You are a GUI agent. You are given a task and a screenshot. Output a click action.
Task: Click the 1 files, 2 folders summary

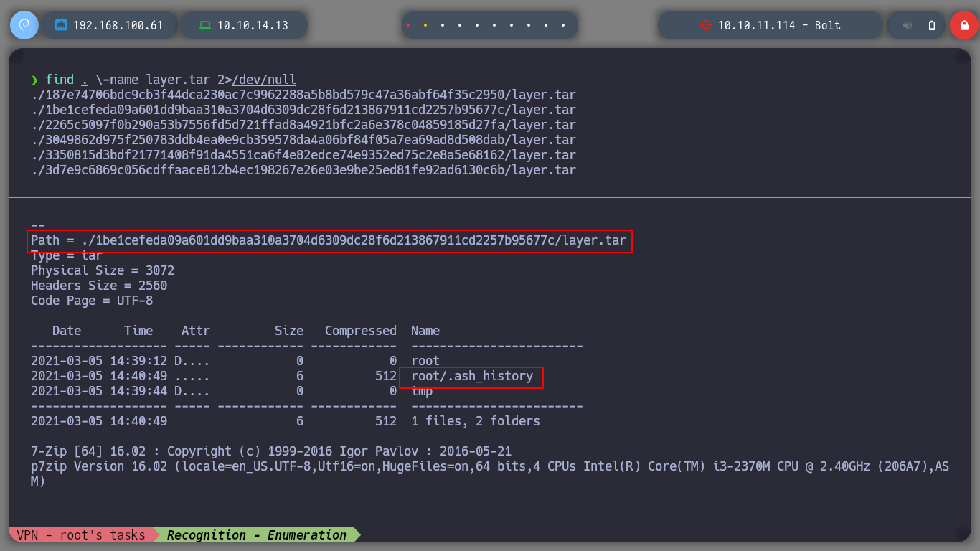[476, 421]
